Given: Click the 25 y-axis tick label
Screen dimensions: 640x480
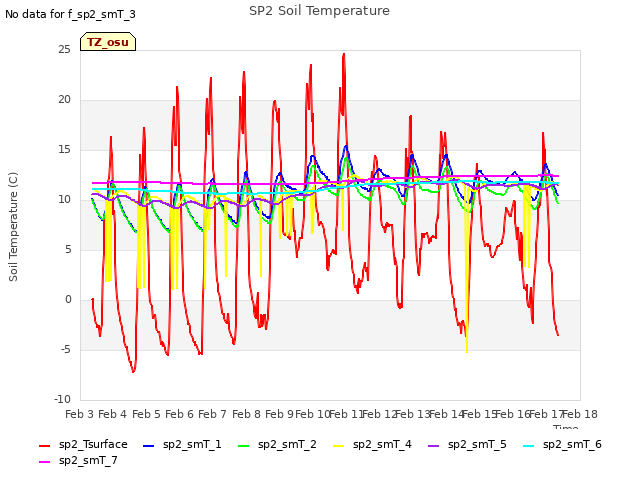Looking at the screenshot, I should (x=64, y=50).
